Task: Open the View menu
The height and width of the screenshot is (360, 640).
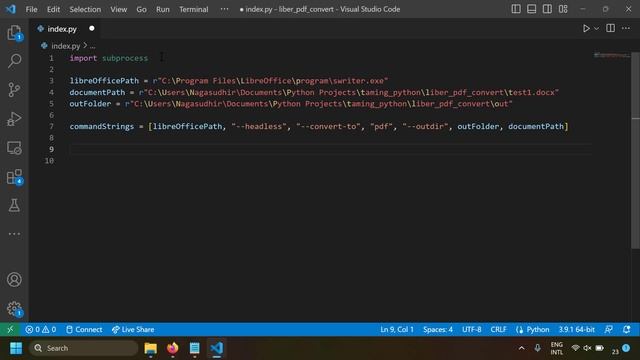Action: point(118,9)
